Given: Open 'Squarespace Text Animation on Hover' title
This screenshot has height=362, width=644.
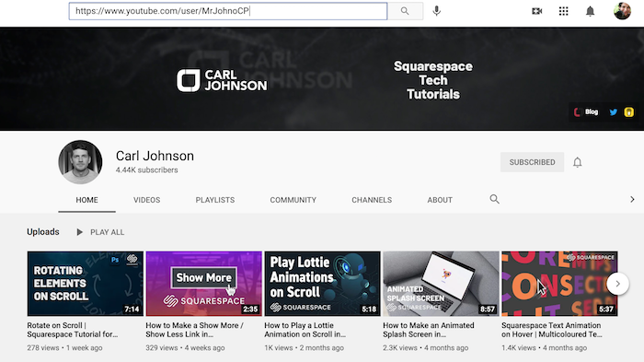Looking at the screenshot, I should tap(552, 330).
